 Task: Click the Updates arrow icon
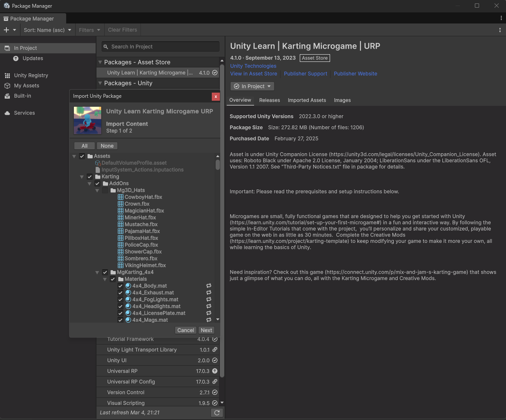pyautogui.click(x=16, y=58)
